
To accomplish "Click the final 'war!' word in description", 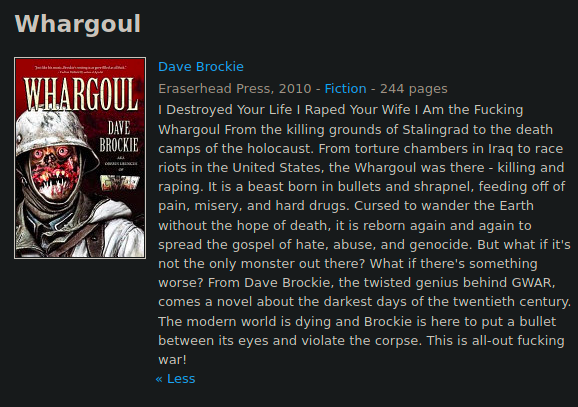I will click(x=173, y=360).
